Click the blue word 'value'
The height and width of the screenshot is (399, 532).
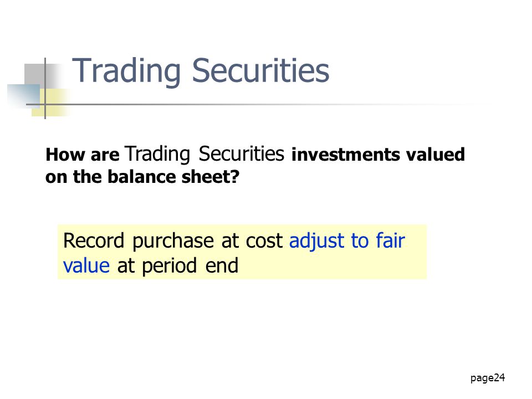pos(86,265)
